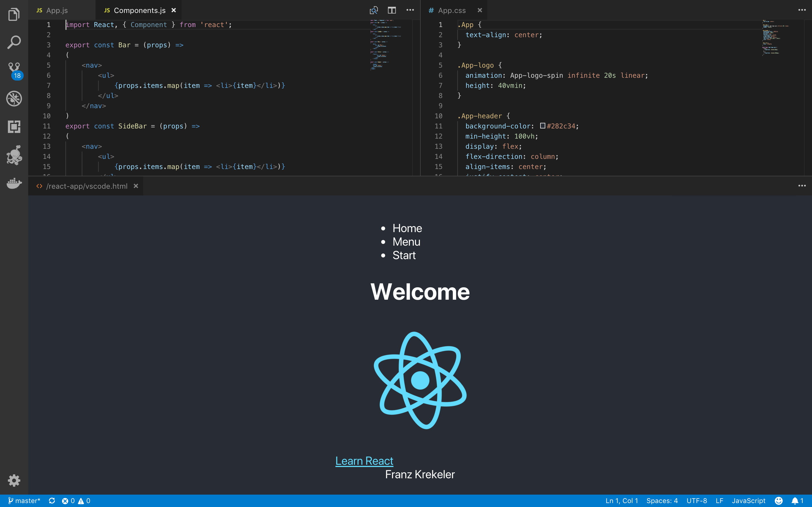Open more actions for Components.js editor group
Screen dimensions: 812x507
(x=410, y=10)
